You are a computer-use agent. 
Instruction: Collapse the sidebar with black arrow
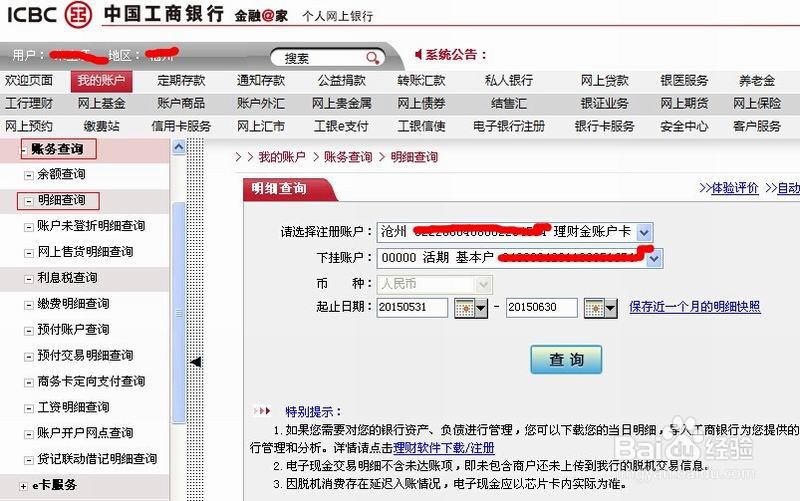195,362
